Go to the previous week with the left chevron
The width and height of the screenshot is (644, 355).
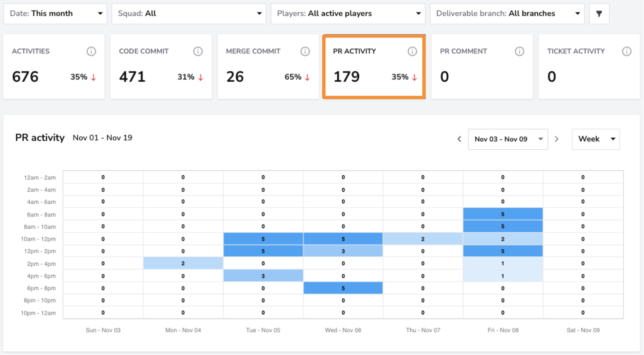(459, 139)
